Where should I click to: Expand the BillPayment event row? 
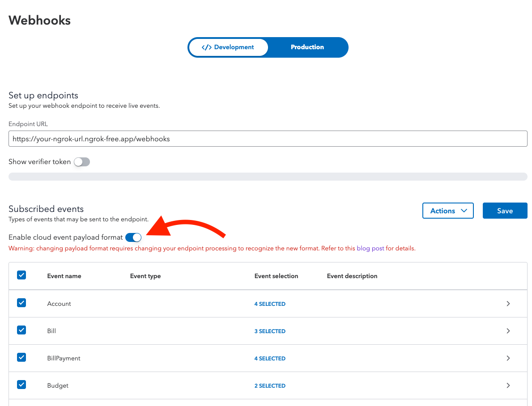click(x=508, y=358)
